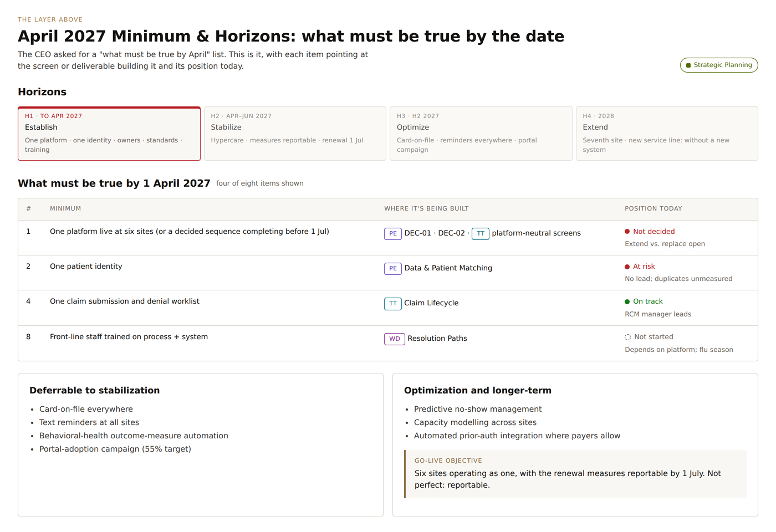Click the GO-LIVE OBJECTIVE callout
776x532 pixels.
pyautogui.click(x=575, y=474)
